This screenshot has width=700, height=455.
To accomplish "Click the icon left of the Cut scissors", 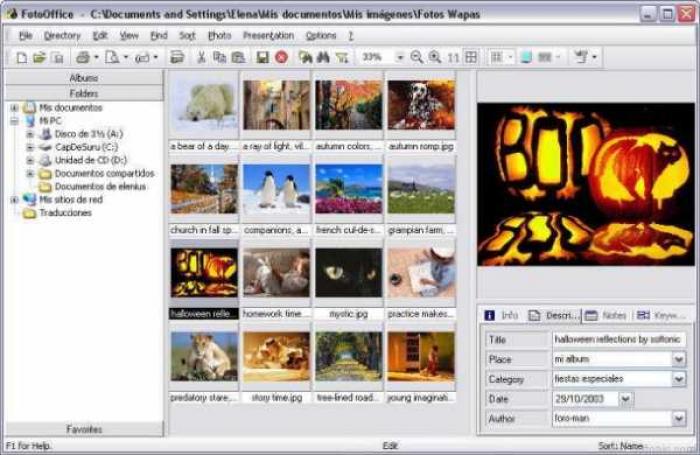I will [x=177, y=58].
